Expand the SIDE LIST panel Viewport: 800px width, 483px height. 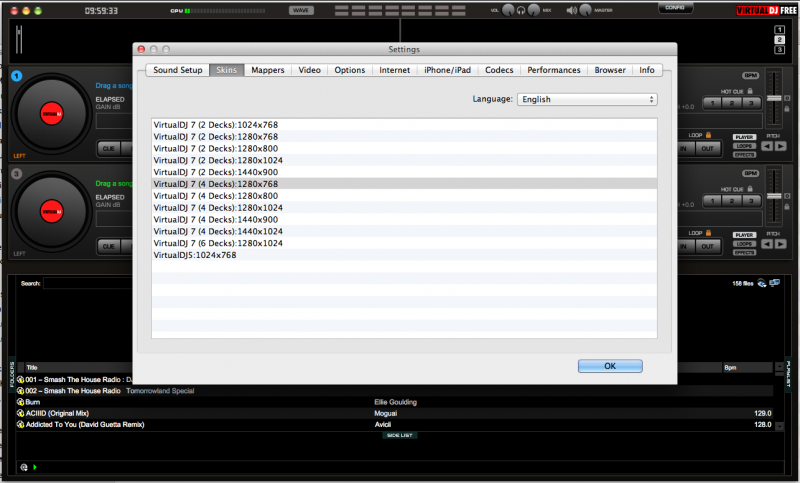pyautogui.click(x=400, y=435)
